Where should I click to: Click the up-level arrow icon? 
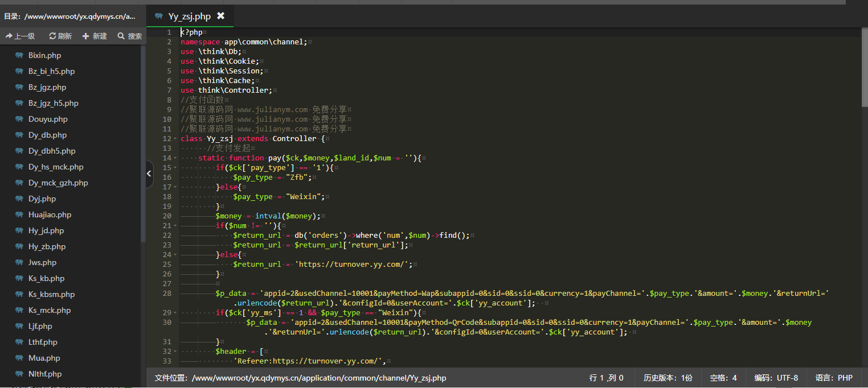9,36
